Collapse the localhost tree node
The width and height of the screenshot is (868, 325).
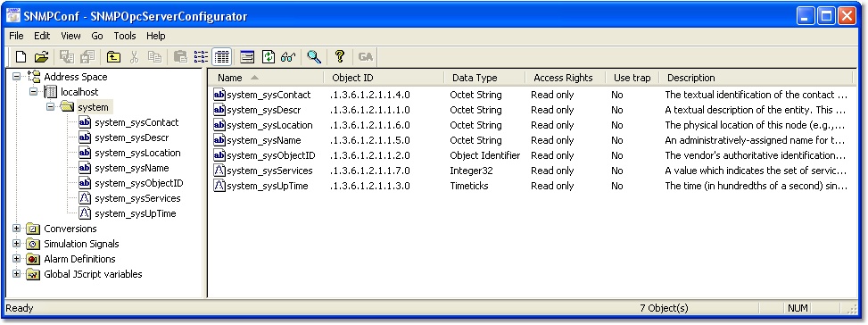pyautogui.click(x=33, y=91)
